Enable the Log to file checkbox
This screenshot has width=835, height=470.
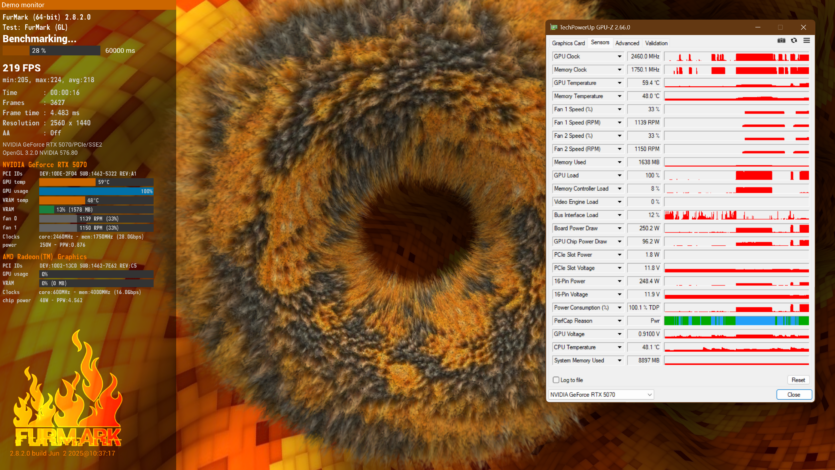tap(556, 380)
